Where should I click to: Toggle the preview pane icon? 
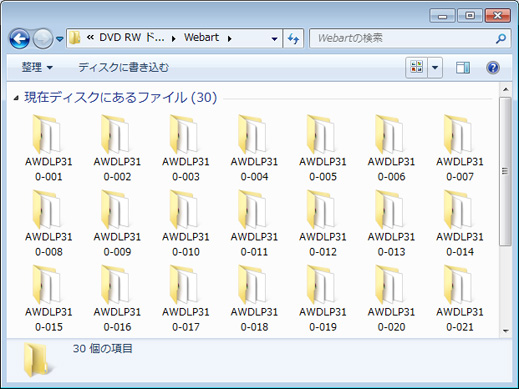(463, 68)
